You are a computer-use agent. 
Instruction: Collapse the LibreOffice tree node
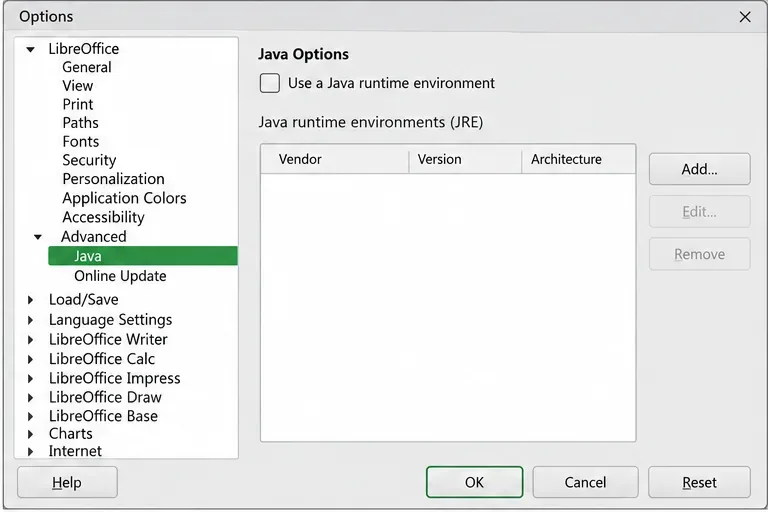click(x=30, y=49)
